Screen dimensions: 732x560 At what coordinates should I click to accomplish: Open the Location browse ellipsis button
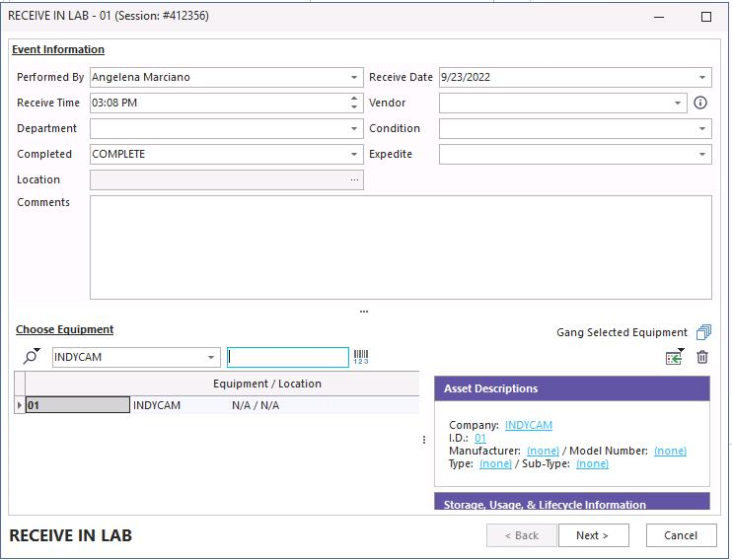(354, 179)
